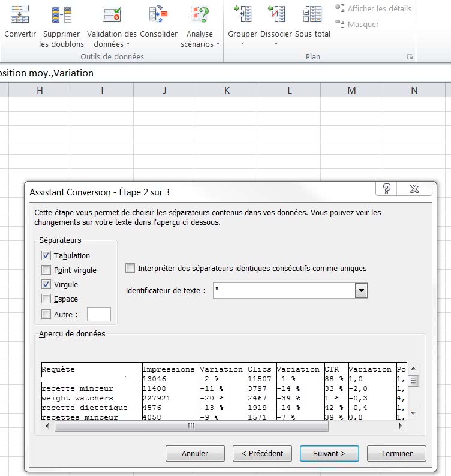The width and height of the screenshot is (451, 476).
Task: Expand the Analyse scénarios dropdown arrow
Action: pos(218,44)
